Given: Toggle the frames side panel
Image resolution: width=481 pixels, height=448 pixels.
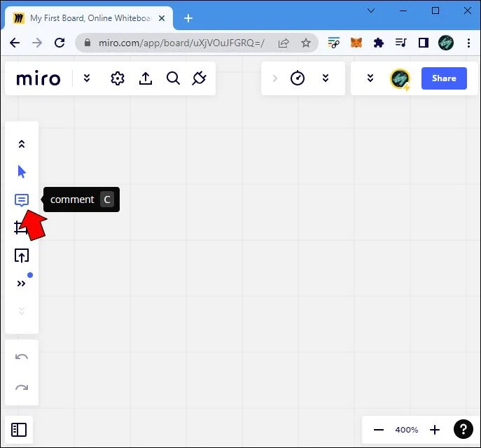Looking at the screenshot, I should (19, 430).
